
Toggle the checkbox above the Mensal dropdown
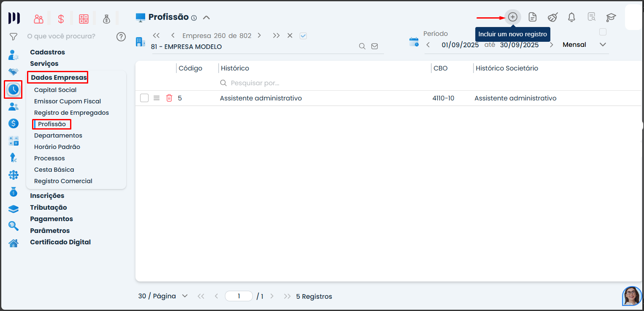603,32
